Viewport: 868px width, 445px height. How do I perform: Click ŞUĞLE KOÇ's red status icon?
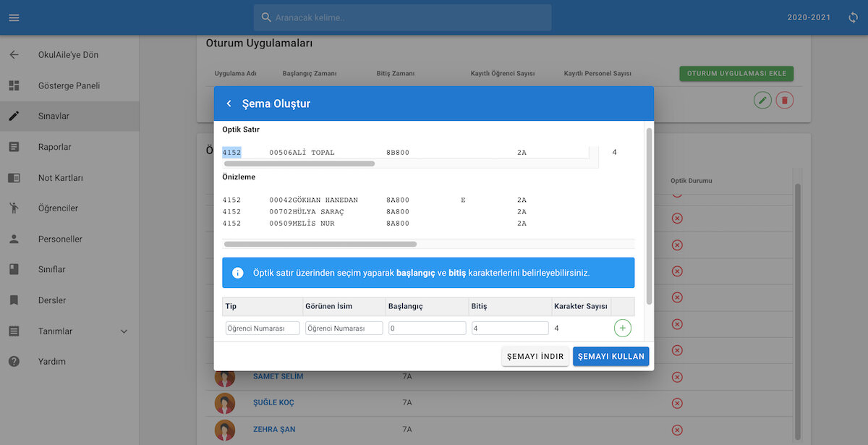point(677,403)
